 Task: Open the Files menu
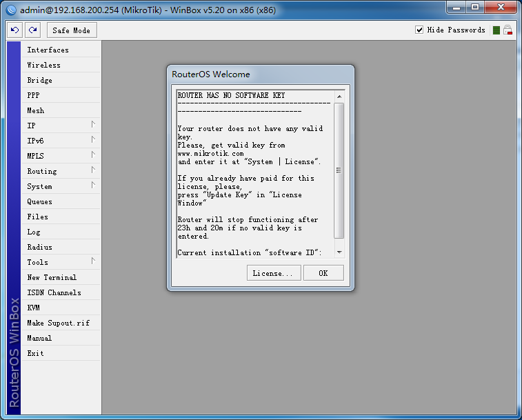coord(61,217)
